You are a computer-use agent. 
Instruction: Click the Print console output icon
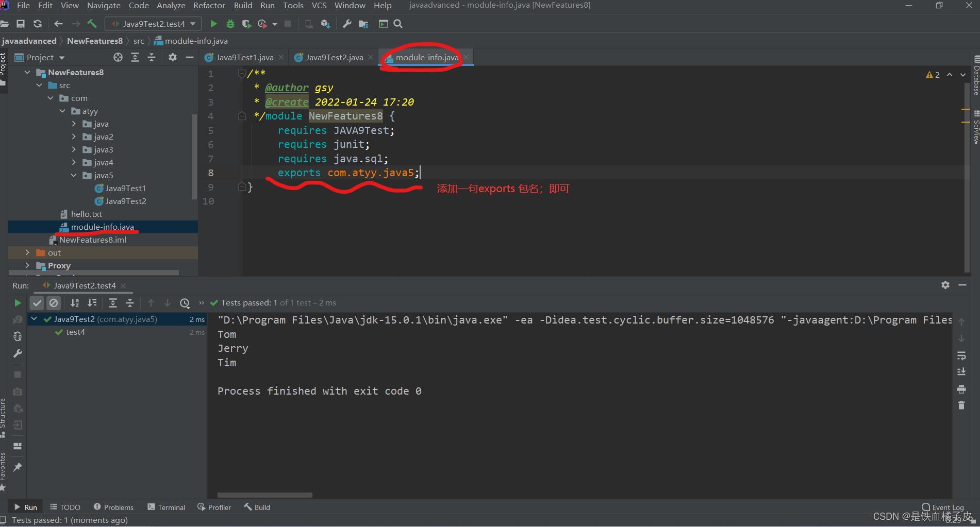pyautogui.click(x=961, y=389)
